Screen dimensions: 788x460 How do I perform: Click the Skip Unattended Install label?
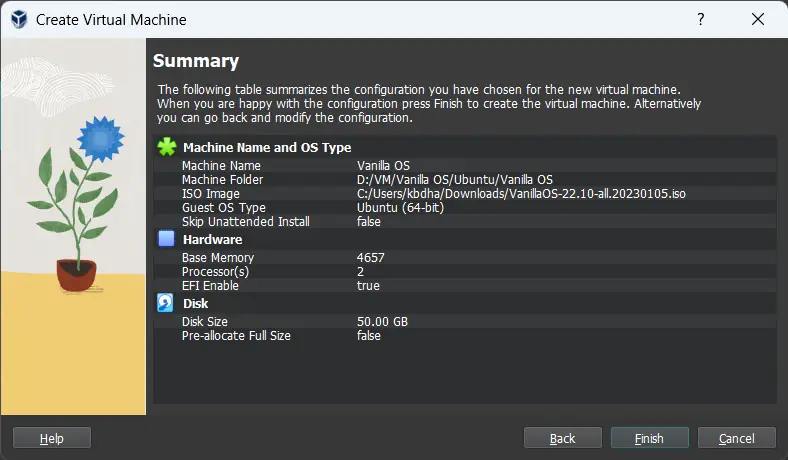[245, 222]
